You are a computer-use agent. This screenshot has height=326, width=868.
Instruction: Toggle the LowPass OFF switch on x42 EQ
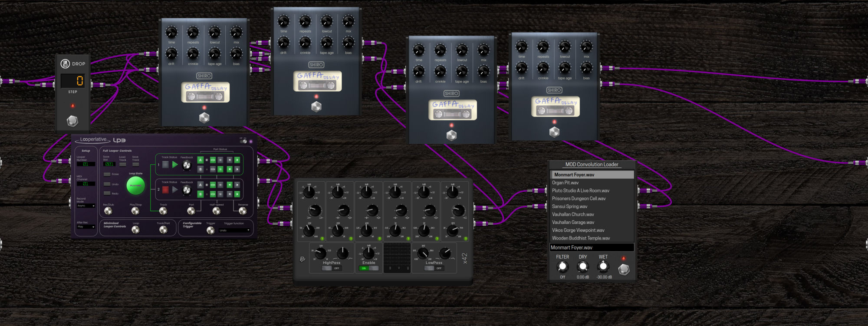(x=434, y=268)
